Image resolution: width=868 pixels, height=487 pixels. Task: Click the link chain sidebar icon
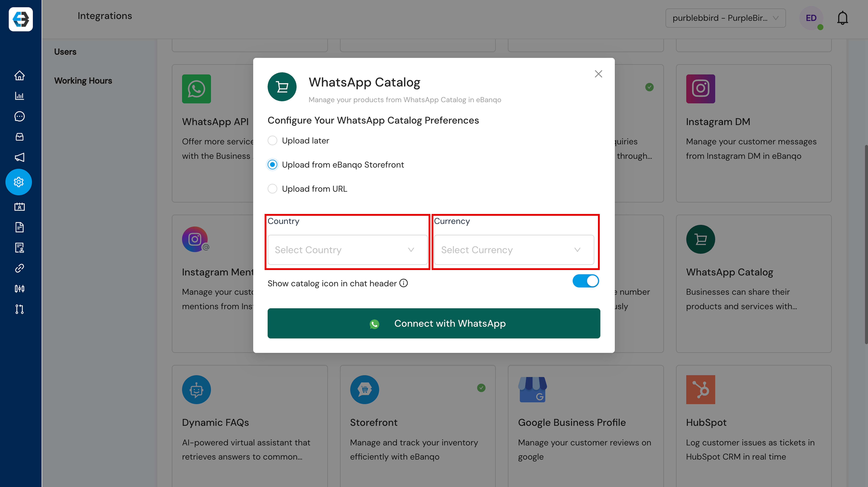click(19, 268)
